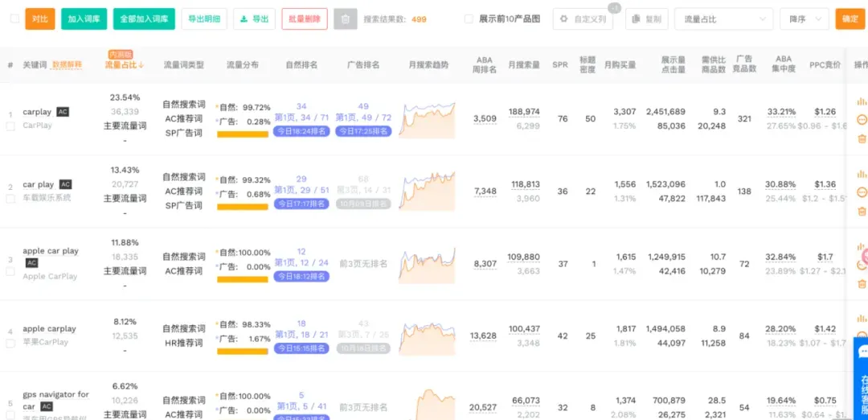This screenshot has height=420, width=868.
Task: Click the search result count 499
Action: (x=419, y=19)
